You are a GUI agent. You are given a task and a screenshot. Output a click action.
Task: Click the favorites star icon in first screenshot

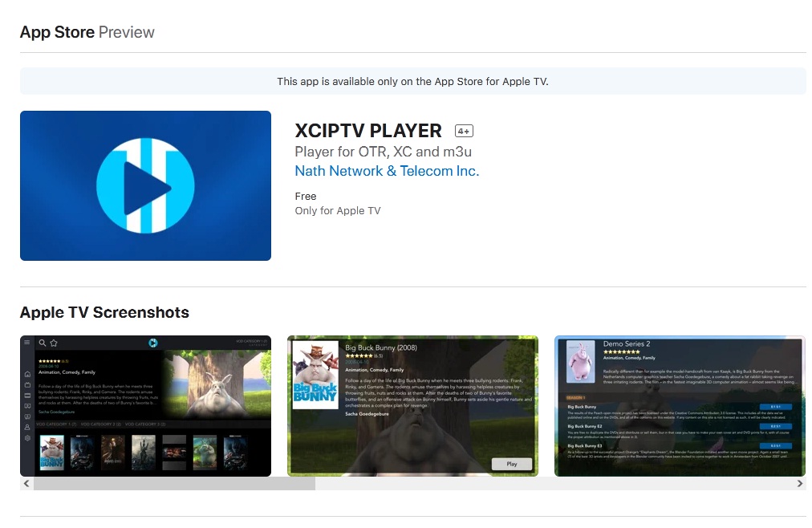54,343
